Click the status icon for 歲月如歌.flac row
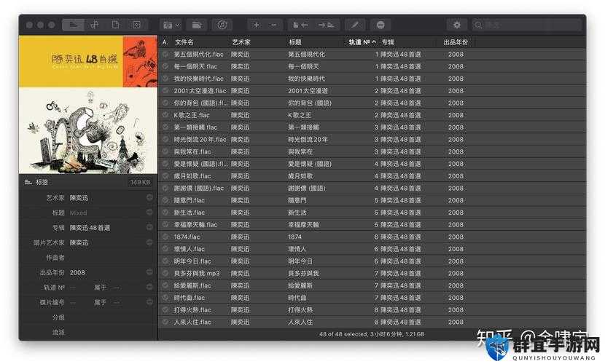 pos(165,175)
